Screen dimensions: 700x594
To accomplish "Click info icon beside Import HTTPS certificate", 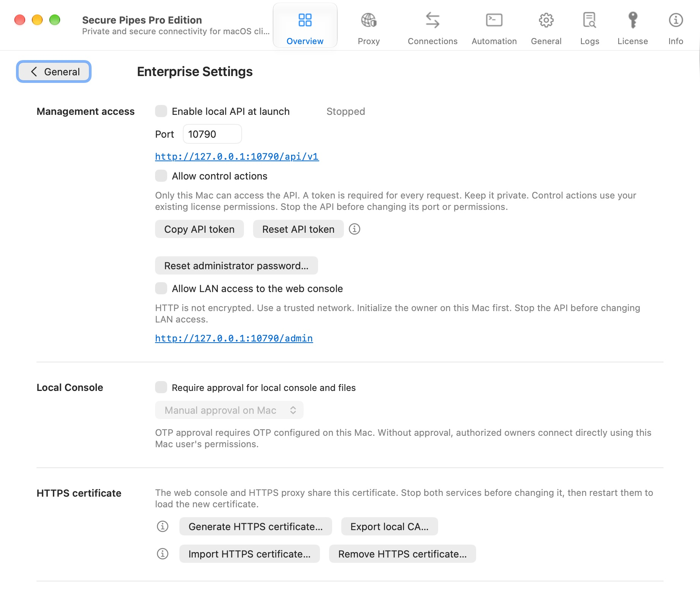I will point(163,554).
